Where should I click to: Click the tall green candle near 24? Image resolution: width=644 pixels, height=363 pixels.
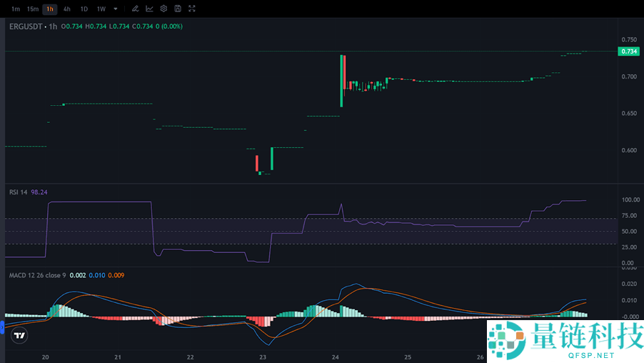tap(341, 82)
